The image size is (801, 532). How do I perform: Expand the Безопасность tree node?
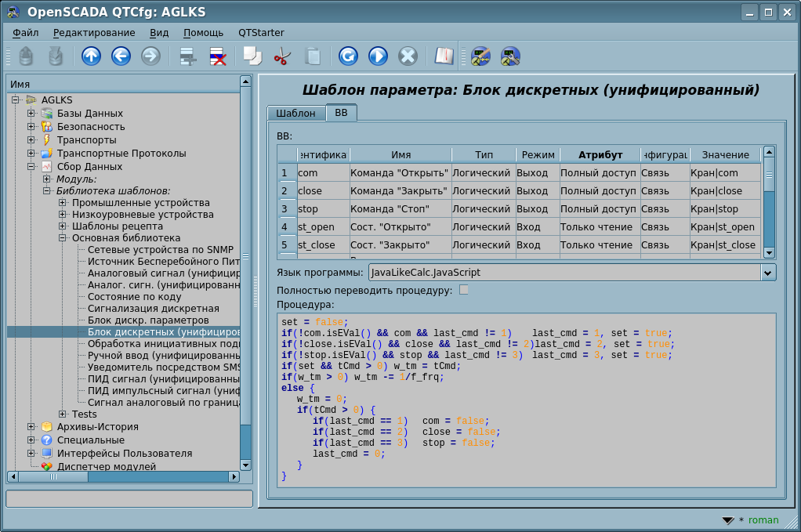pyautogui.click(x=31, y=126)
